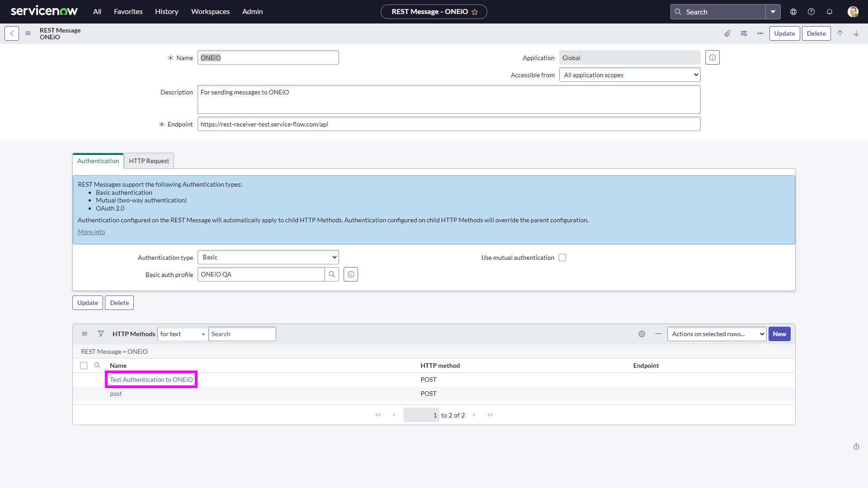868x488 pixels.
Task: Click the page number field
Action: pos(421,415)
